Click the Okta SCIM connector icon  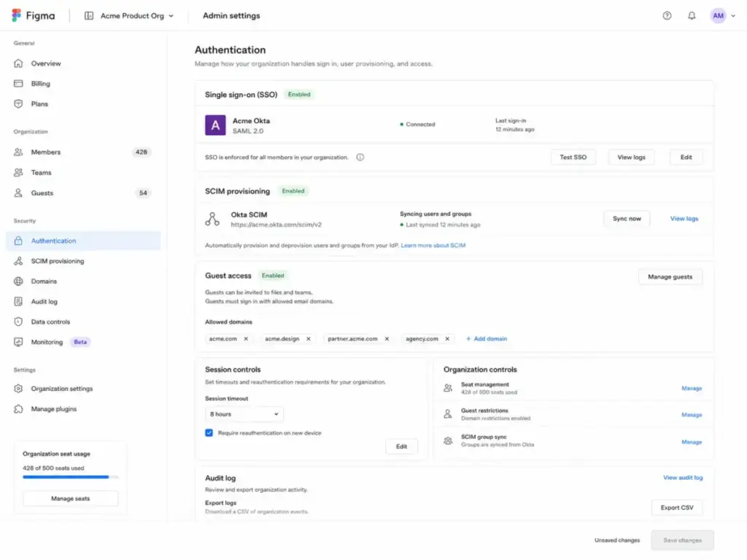212,219
